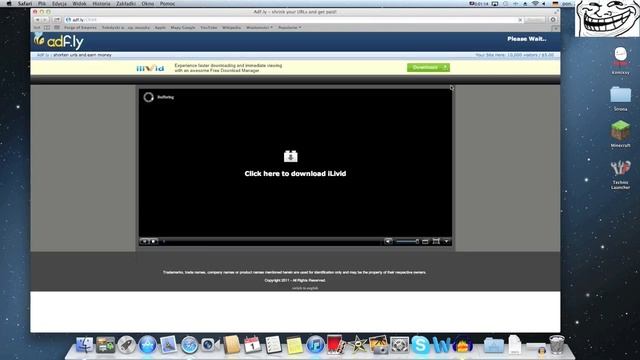Open the YouTube bookmark

209,27
